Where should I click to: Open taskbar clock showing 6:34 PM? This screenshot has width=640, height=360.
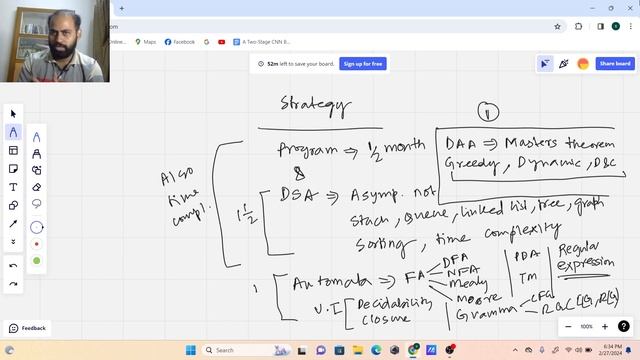click(611, 350)
